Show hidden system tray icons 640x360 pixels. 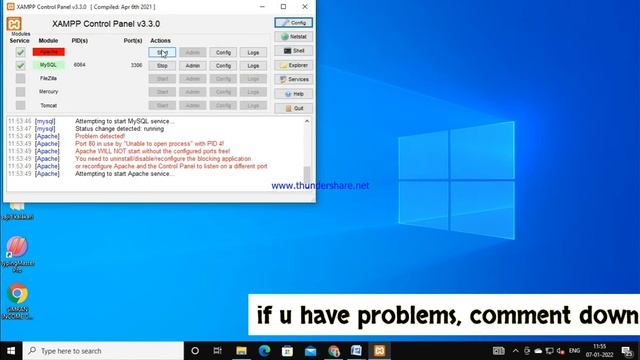coord(516,351)
